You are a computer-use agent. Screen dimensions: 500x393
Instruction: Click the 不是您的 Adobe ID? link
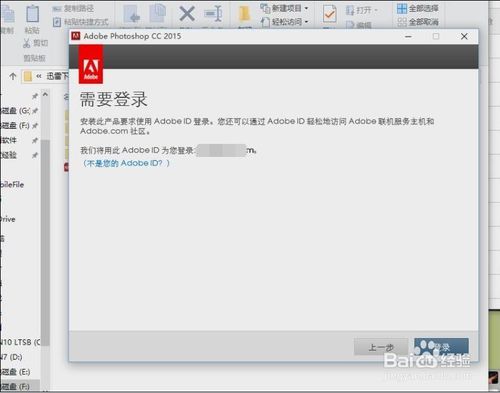point(126,163)
